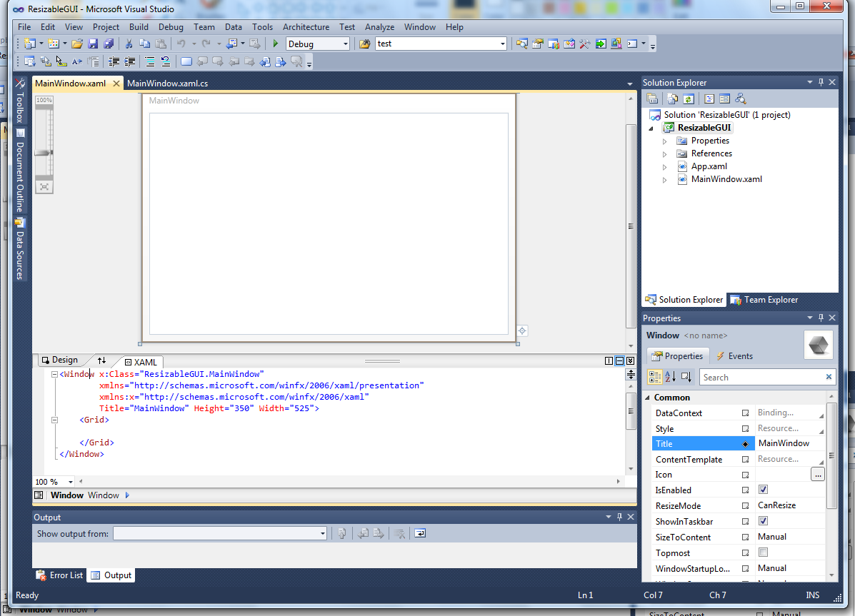Click View Class Diagram icon in Solution Explorer
The image size is (855, 616).
tap(741, 99)
